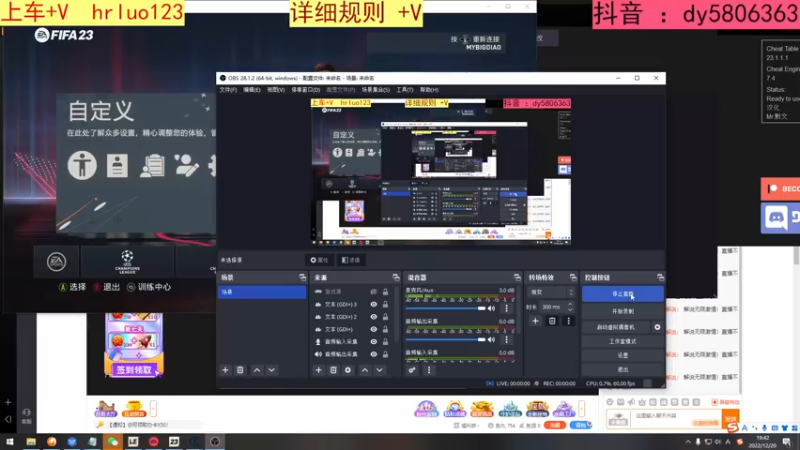This screenshot has height=450, width=800.
Task: Click the 停止直播 button
Action: 622,294
